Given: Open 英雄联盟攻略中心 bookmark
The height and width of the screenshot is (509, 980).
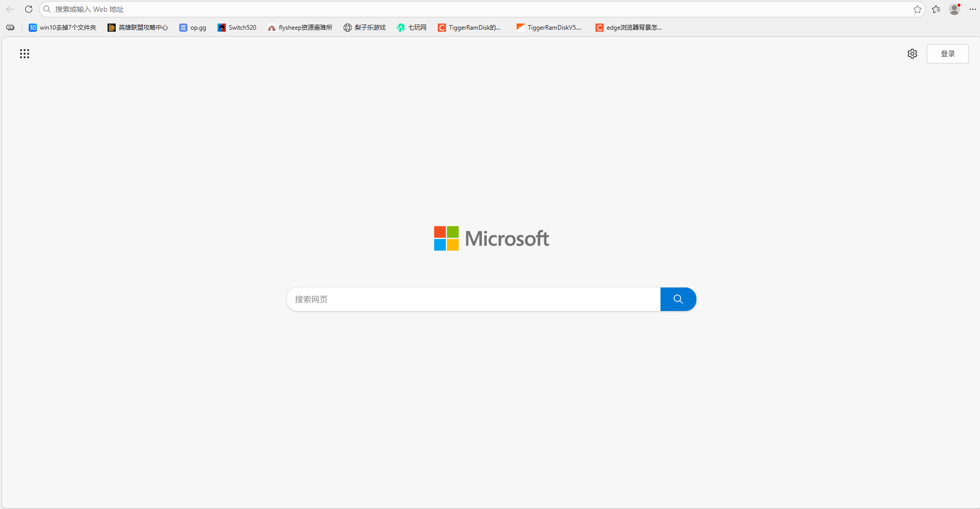Looking at the screenshot, I should [x=138, y=28].
